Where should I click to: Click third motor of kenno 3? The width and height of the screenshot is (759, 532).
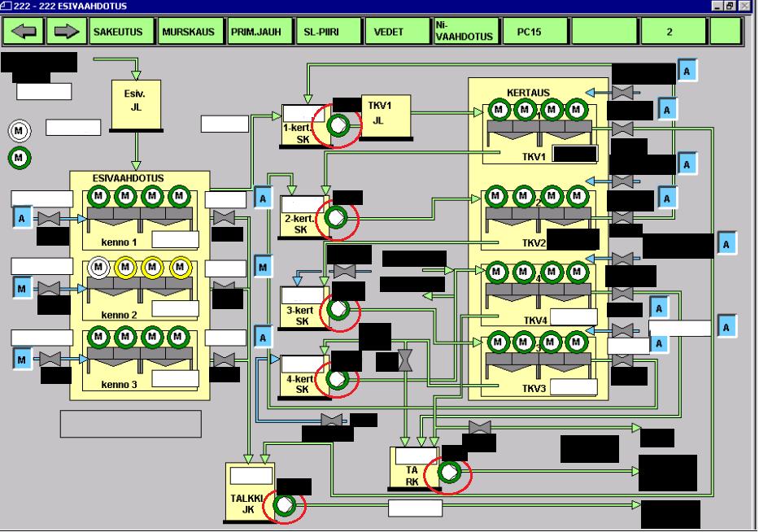coord(152,337)
